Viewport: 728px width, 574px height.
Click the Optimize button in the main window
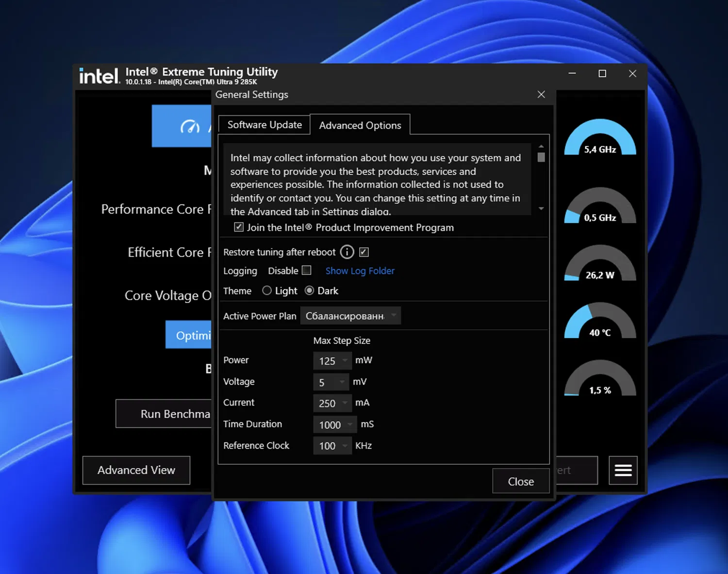(188, 335)
